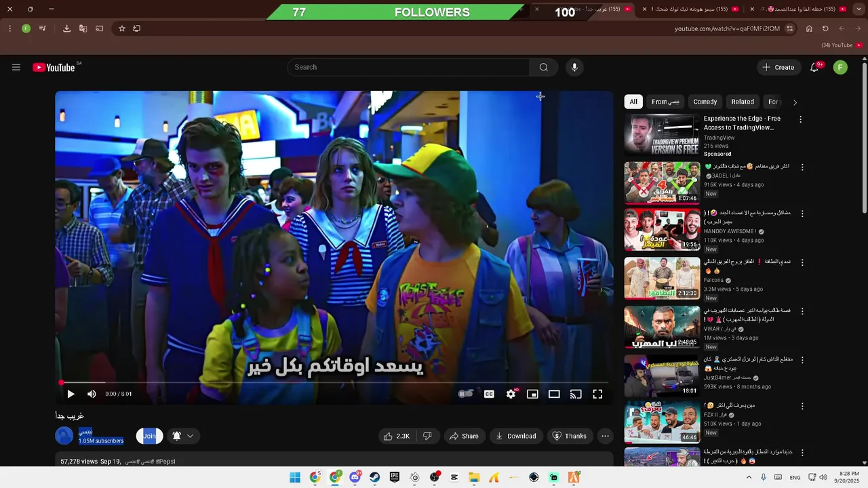Play the video
Image resolution: width=868 pixels, height=488 pixels.
[x=71, y=394]
